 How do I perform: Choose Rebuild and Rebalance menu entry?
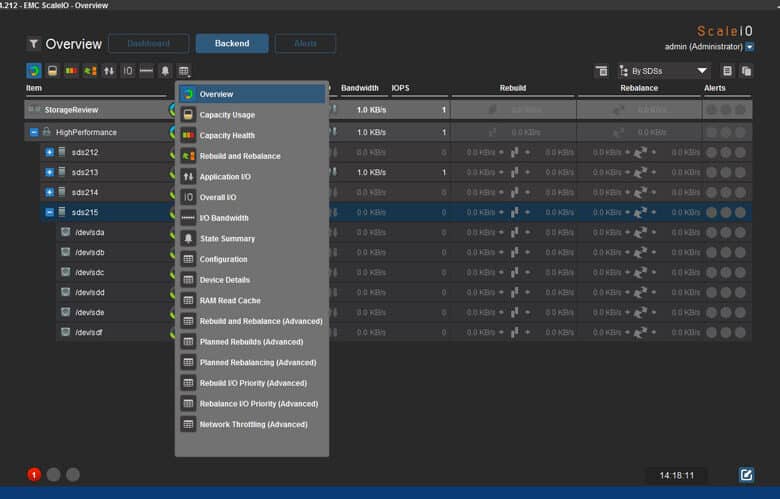click(x=252, y=156)
